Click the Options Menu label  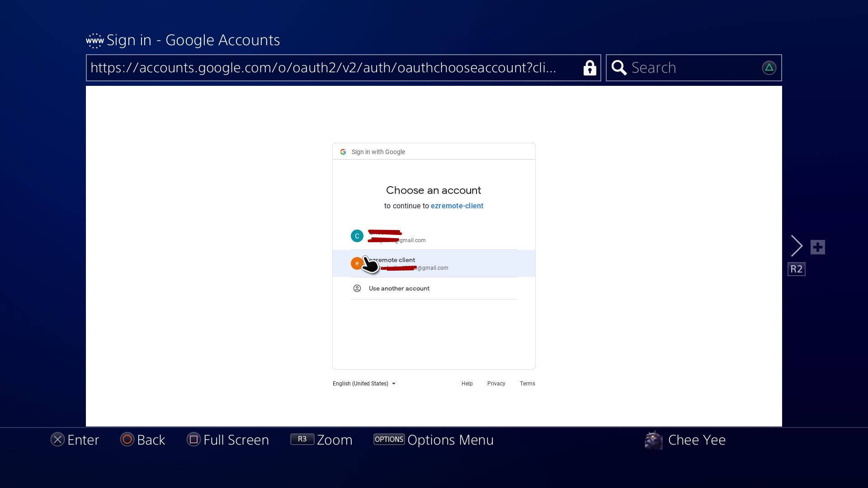[450, 440]
